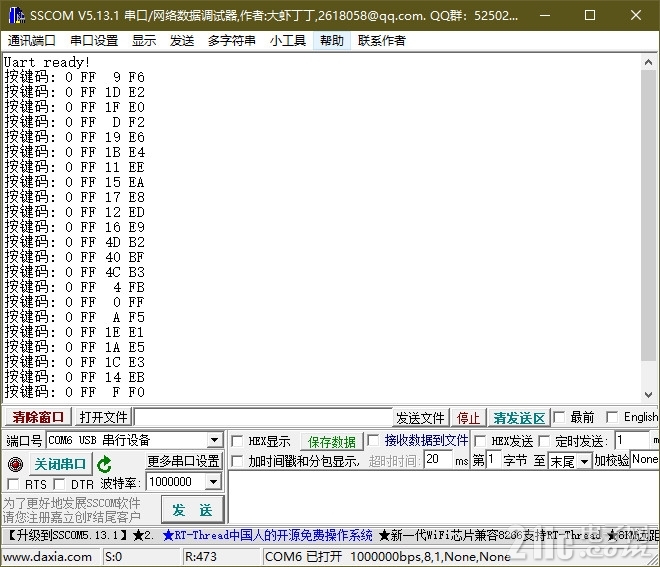Open the 显示 menu

point(144,41)
